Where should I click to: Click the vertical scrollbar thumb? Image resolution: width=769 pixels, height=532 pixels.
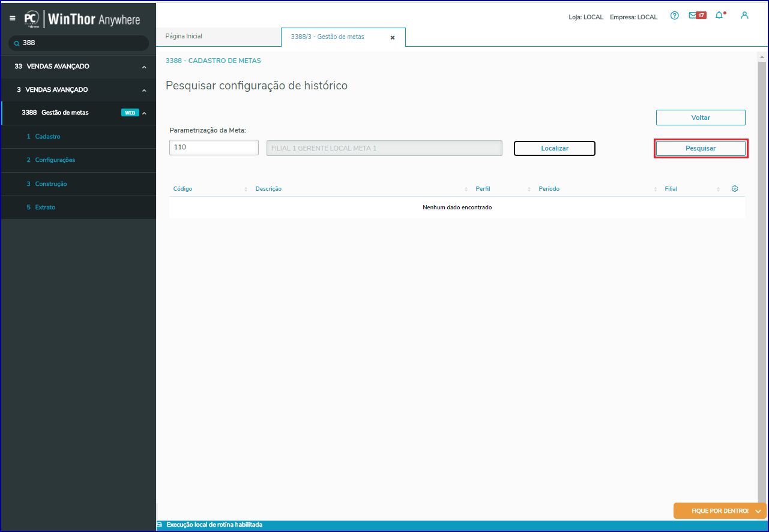(x=762, y=282)
